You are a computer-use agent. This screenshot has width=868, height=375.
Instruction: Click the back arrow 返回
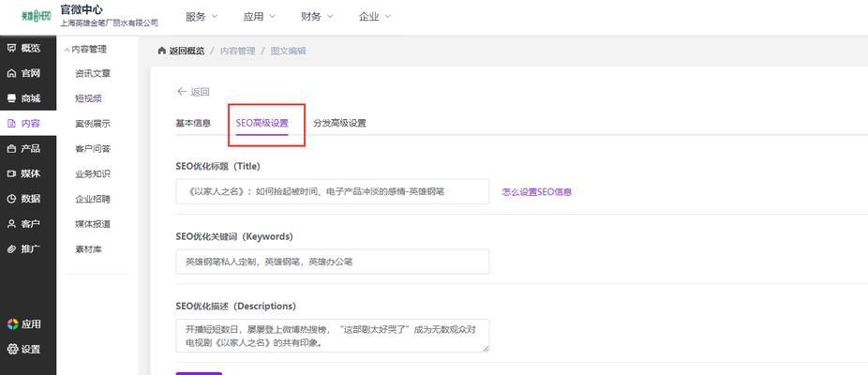193,92
